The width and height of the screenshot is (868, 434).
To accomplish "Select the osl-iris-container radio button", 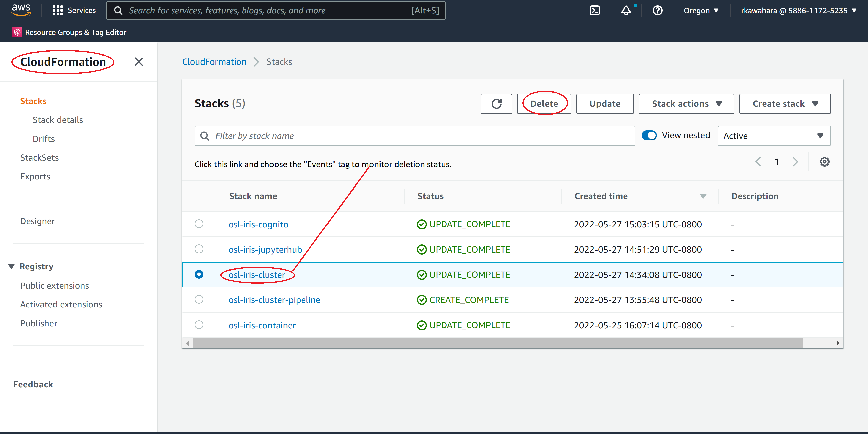I will pyautogui.click(x=199, y=325).
